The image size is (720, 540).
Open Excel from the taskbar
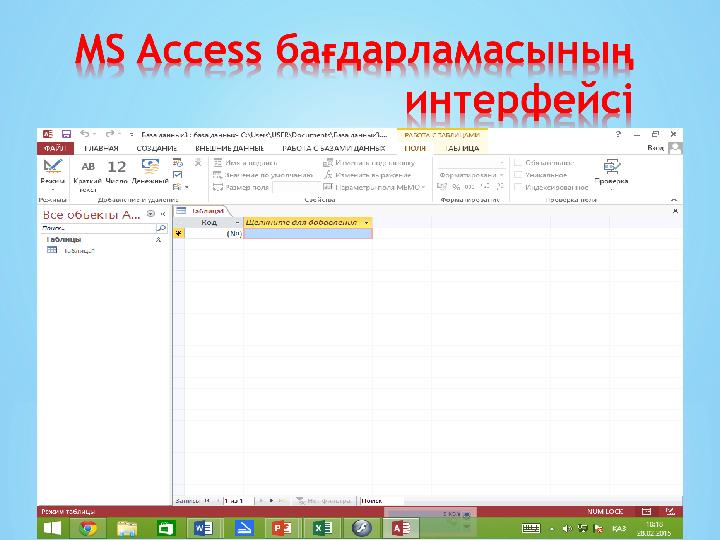tap(322, 529)
